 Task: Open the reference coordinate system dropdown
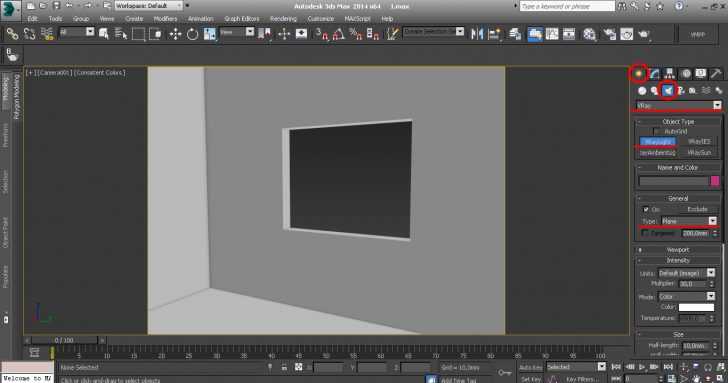tap(237, 32)
